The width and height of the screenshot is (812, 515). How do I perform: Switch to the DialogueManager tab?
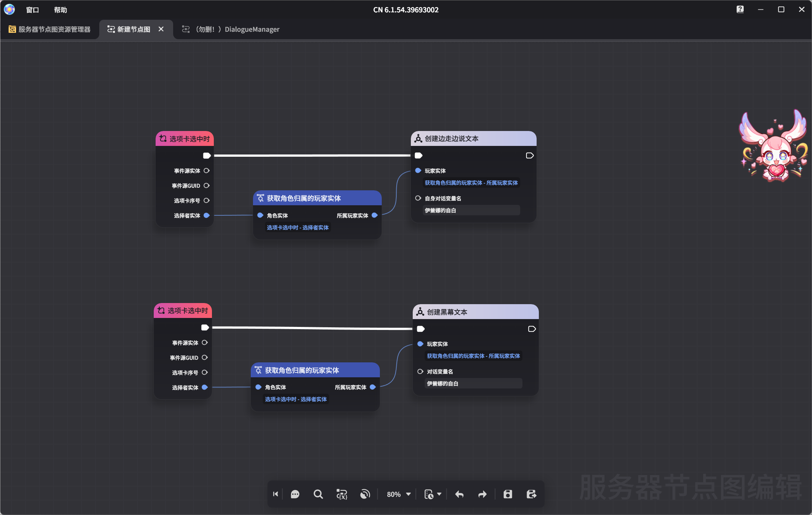tap(231, 29)
